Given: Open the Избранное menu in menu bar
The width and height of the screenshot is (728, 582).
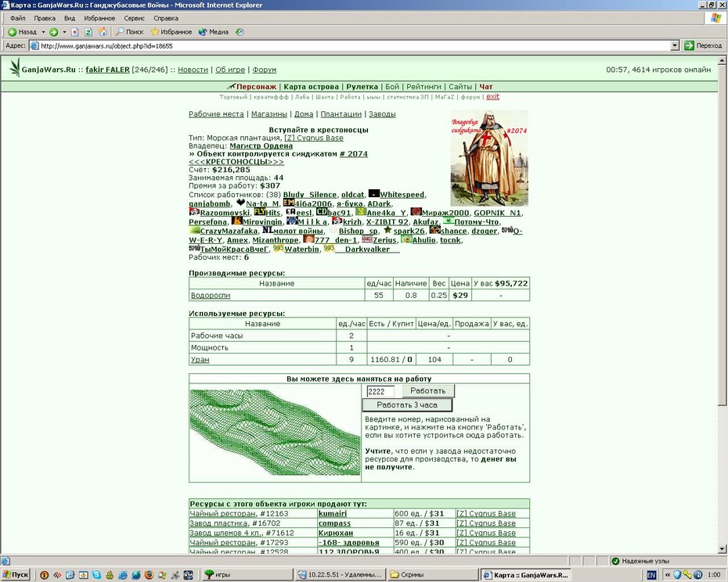Looking at the screenshot, I should tap(99, 18).
